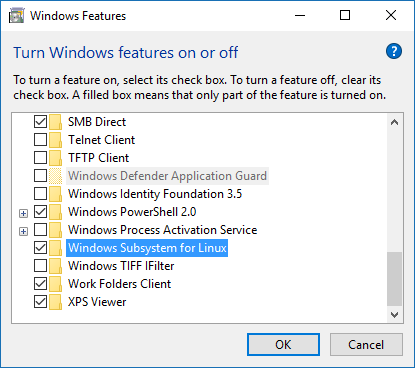415x368 pixels.
Task: Expand the Windows PowerShell 2.0 node
Action: (x=23, y=213)
